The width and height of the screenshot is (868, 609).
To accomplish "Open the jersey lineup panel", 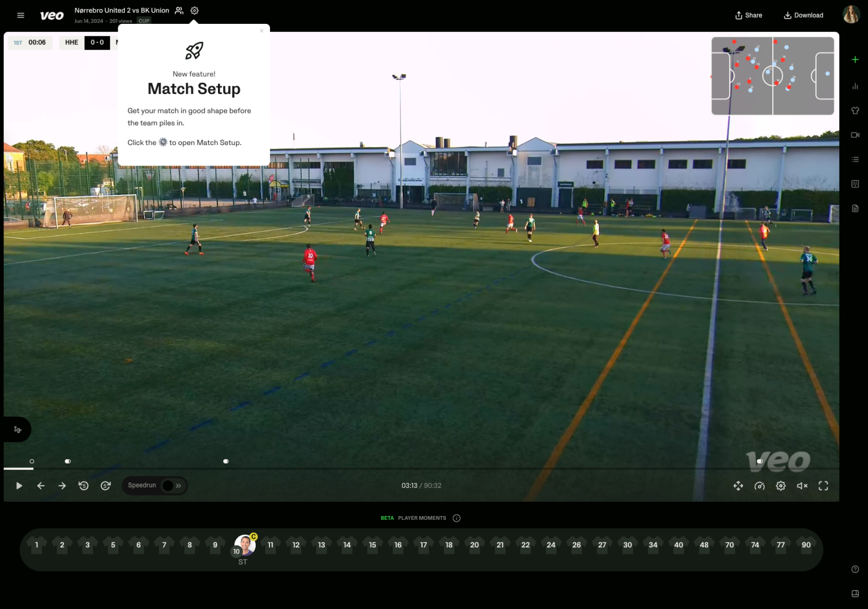I will (x=855, y=111).
